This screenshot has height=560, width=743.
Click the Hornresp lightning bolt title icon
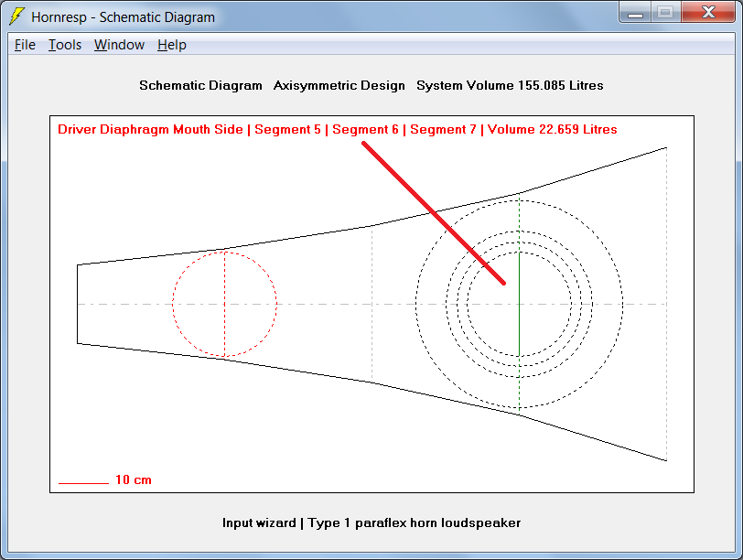tap(17, 16)
